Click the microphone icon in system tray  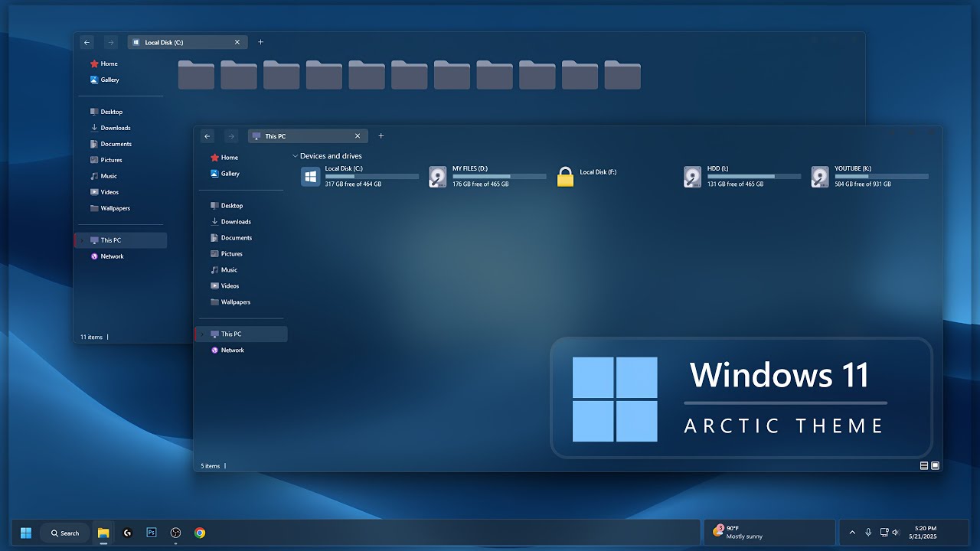click(868, 532)
